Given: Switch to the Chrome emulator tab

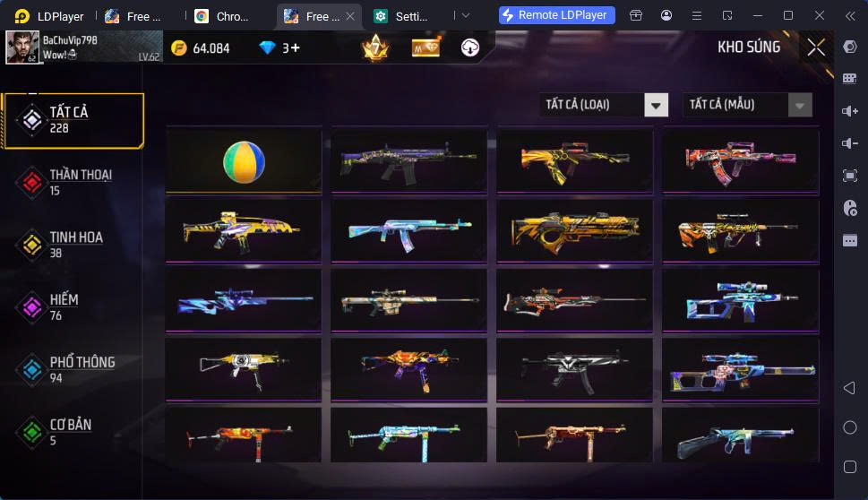Looking at the screenshot, I should click(x=221, y=16).
